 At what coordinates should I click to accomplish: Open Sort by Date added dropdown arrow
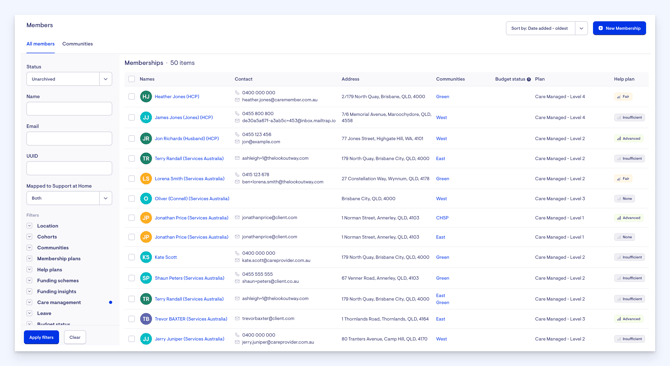tap(581, 28)
